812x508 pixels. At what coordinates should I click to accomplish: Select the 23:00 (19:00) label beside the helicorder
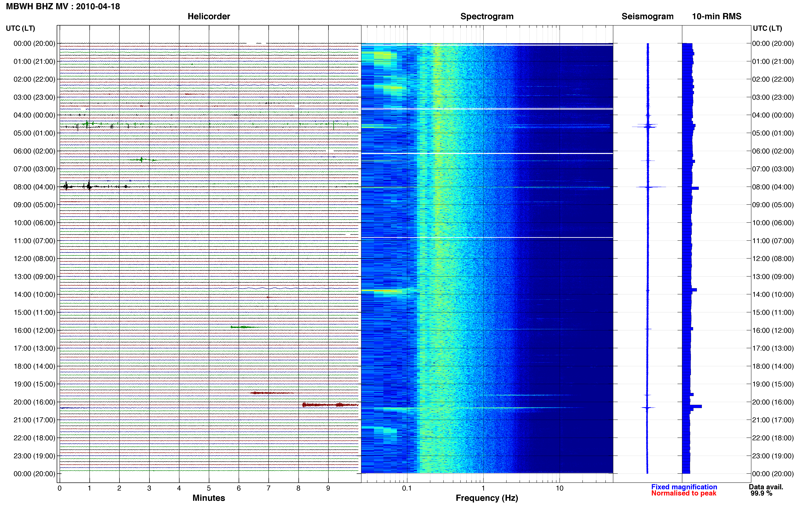coord(34,456)
